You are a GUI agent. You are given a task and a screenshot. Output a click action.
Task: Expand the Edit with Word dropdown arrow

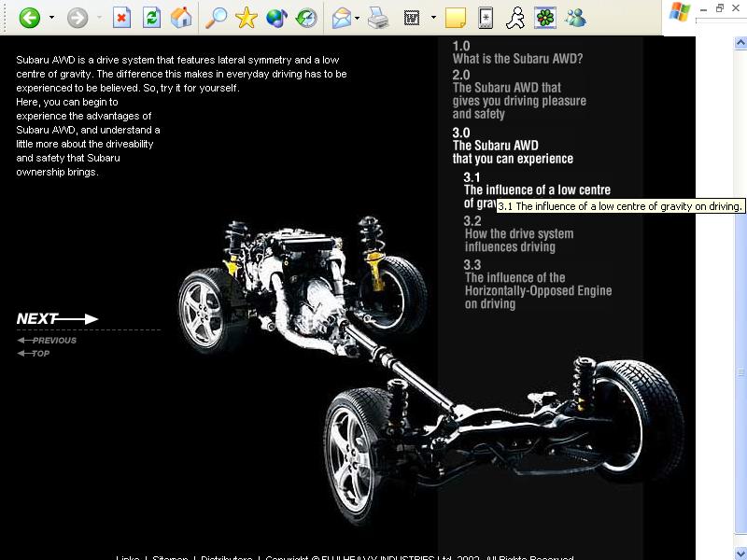click(433, 18)
